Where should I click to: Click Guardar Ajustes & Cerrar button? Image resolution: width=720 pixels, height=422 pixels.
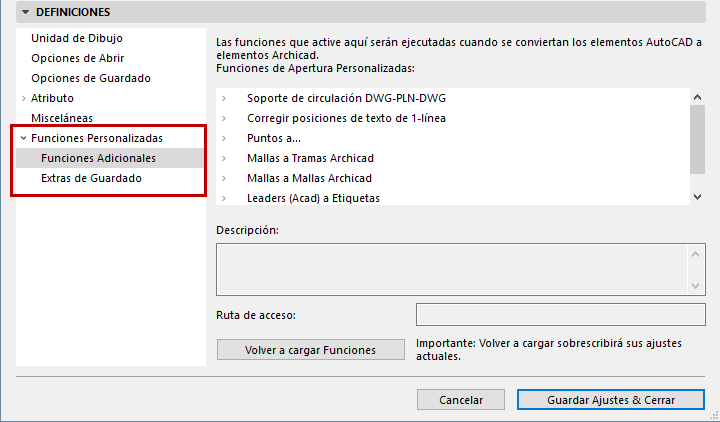(x=611, y=399)
